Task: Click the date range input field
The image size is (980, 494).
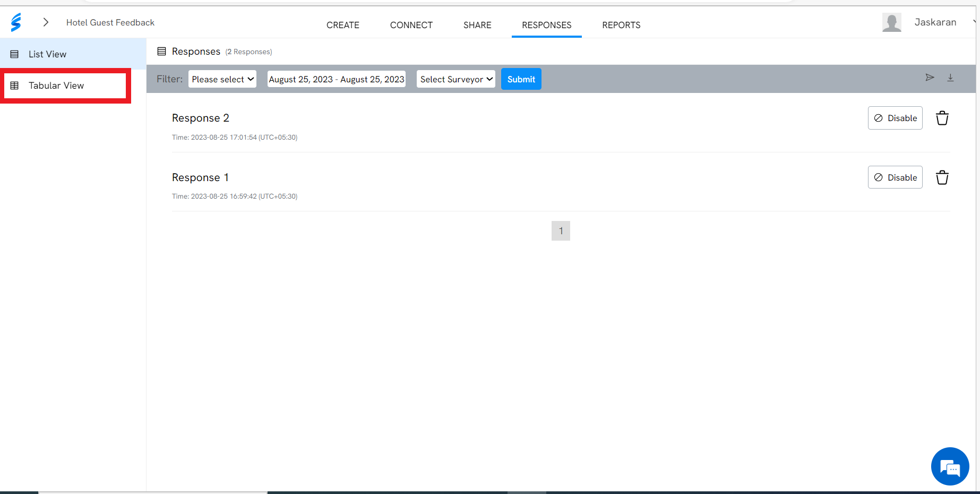Action: point(336,79)
